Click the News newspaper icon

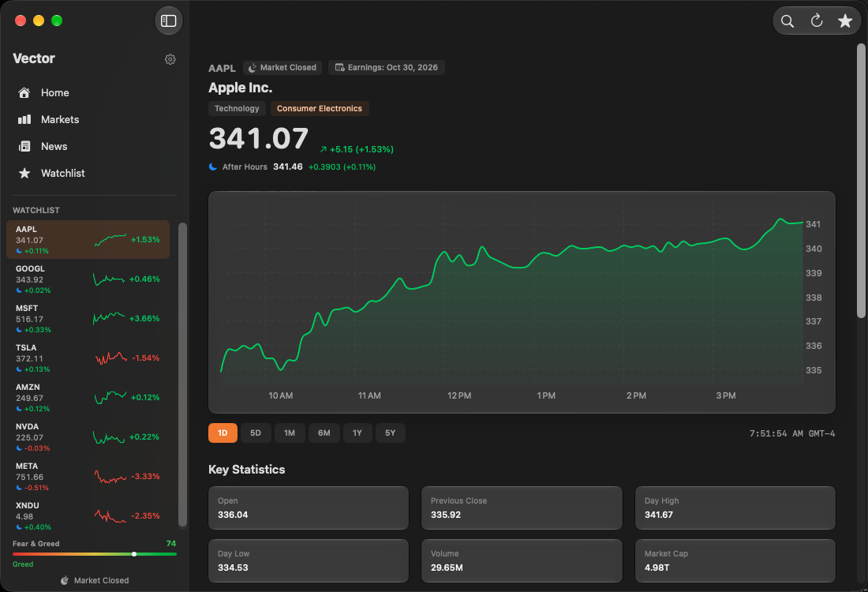(x=24, y=146)
